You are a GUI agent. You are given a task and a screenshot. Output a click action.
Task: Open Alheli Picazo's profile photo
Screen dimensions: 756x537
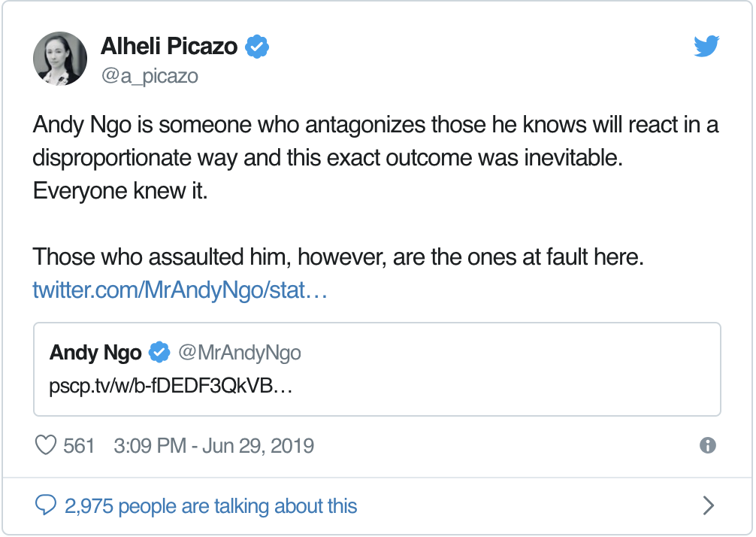pyautogui.click(x=60, y=59)
